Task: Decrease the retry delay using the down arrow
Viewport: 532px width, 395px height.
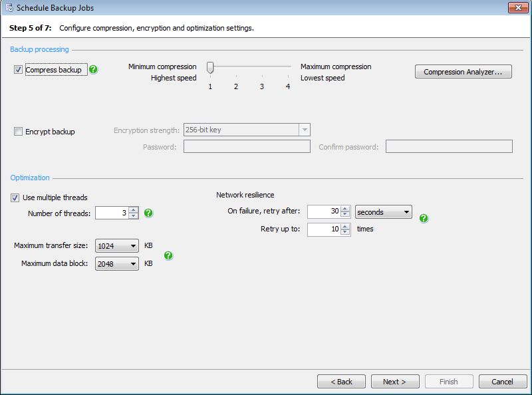Action: tap(345, 214)
